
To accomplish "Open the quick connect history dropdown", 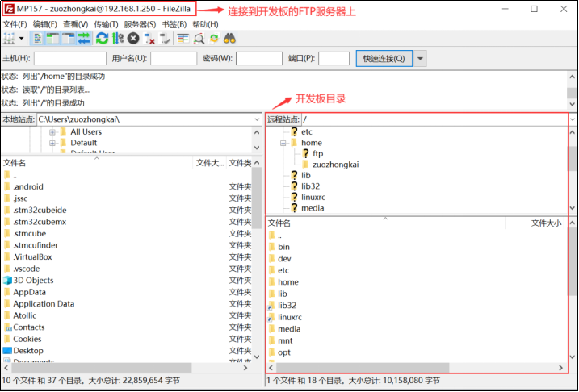I will (421, 59).
